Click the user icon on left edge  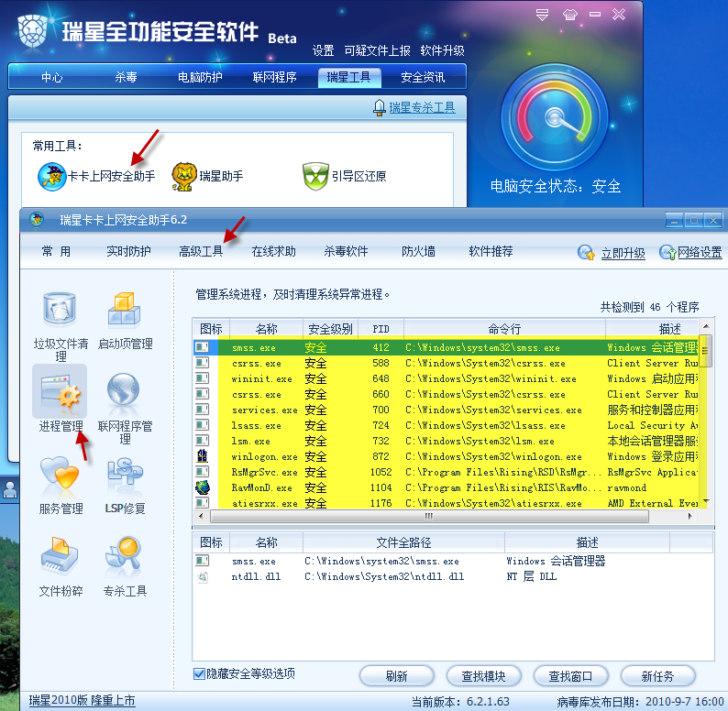(10, 489)
